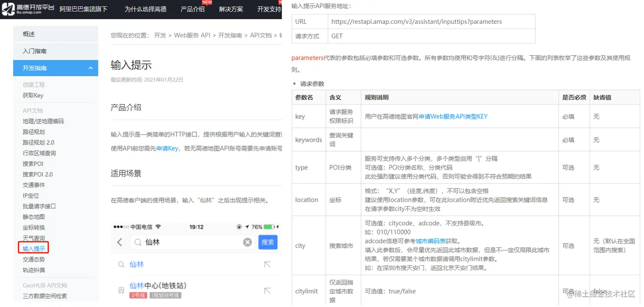Click the 是否必须 column header
Viewport: 644px width, 307px height.
574,98
